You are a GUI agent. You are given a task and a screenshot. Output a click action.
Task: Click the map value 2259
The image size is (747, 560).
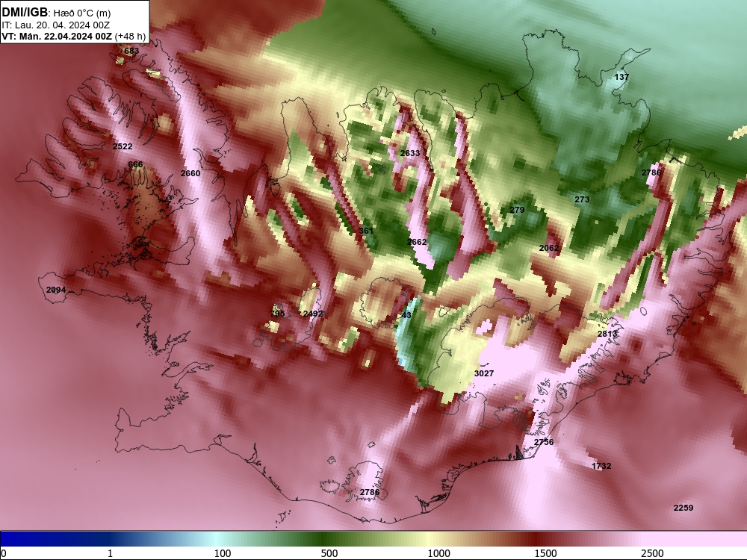tap(684, 508)
